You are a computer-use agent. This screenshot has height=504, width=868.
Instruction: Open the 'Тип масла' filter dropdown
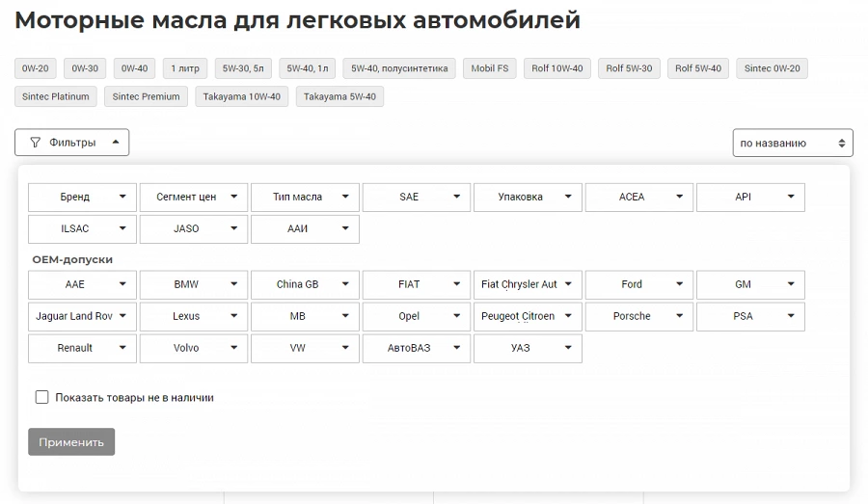tap(305, 197)
